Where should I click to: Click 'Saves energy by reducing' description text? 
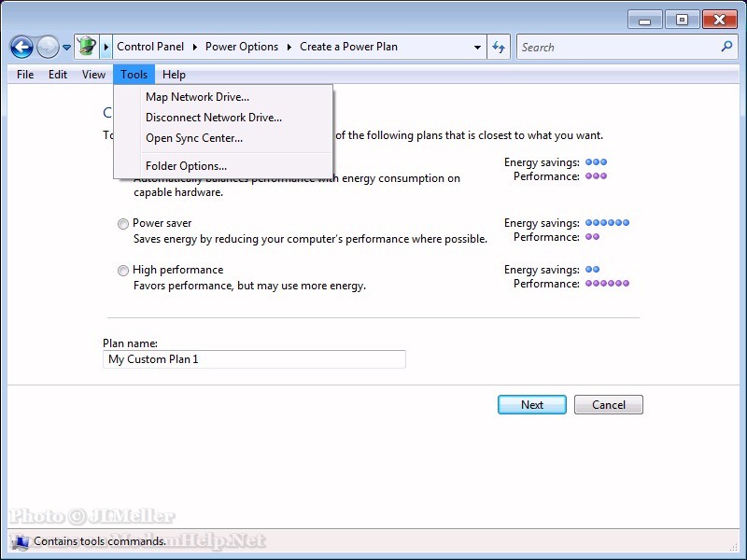pyautogui.click(x=310, y=239)
